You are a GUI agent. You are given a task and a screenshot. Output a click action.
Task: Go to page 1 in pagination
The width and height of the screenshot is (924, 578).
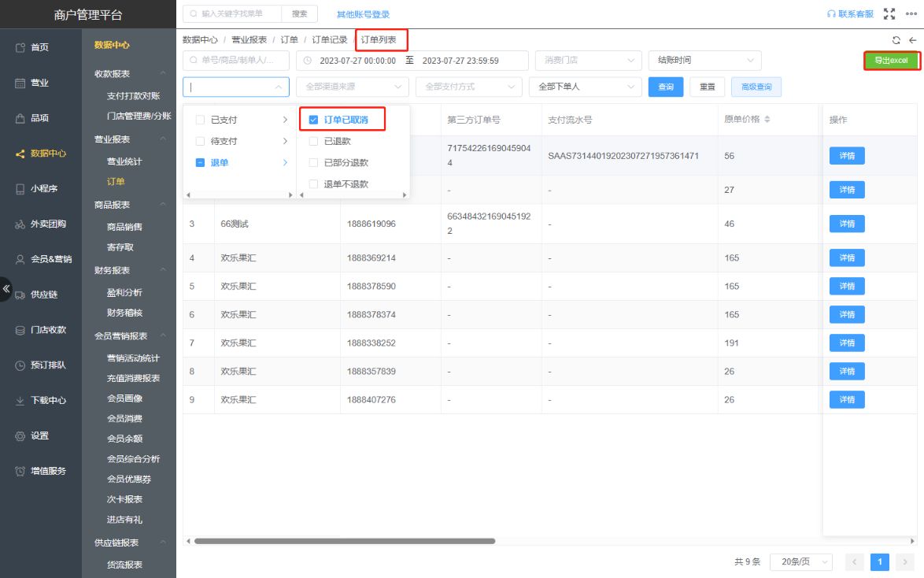[879, 561]
